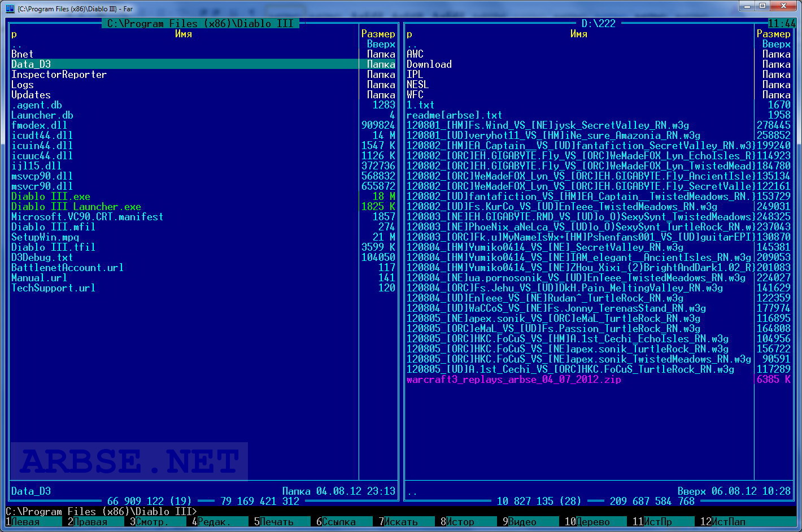Click function key 8 Истор
Image resolution: width=802 pixels, height=532 pixels.
coord(468,522)
